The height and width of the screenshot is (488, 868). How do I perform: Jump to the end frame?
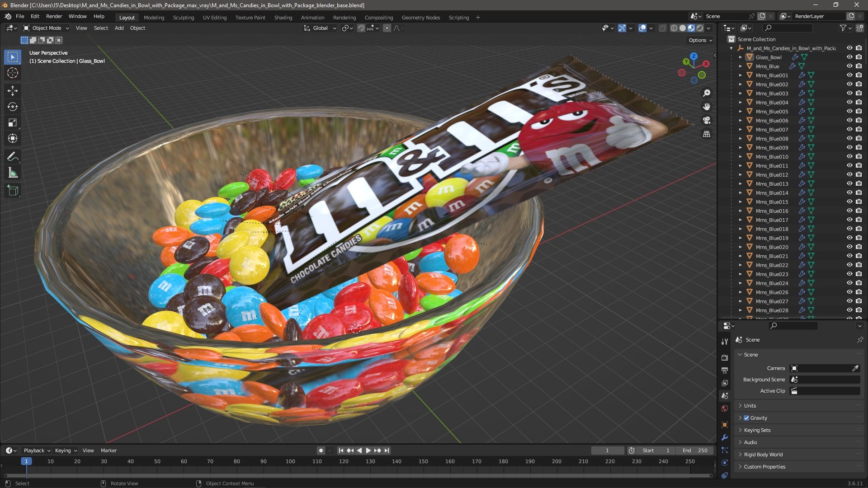(x=387, y=450)
